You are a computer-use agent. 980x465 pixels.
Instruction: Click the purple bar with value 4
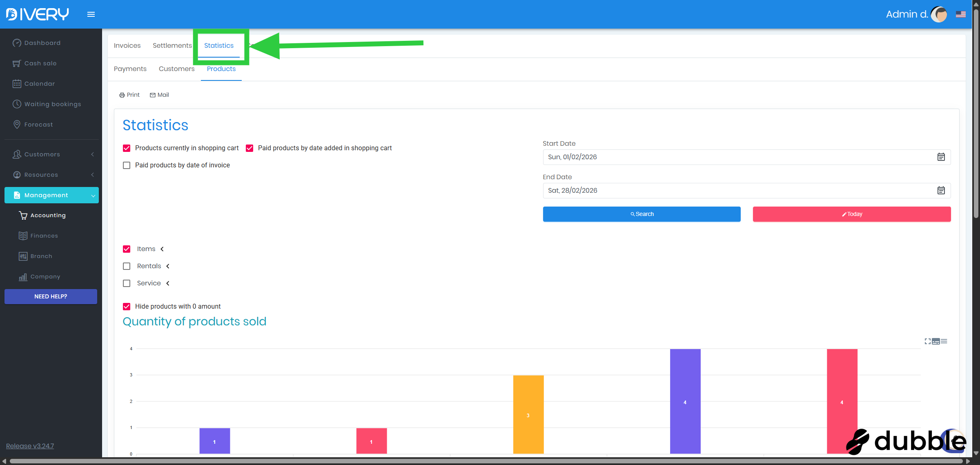coord(685,401)
